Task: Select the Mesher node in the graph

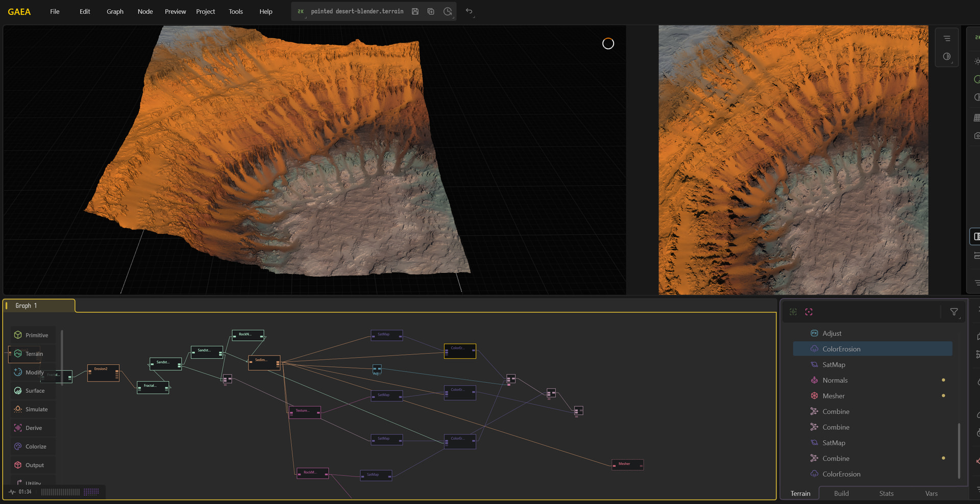Action: click(x=627, y=465)
